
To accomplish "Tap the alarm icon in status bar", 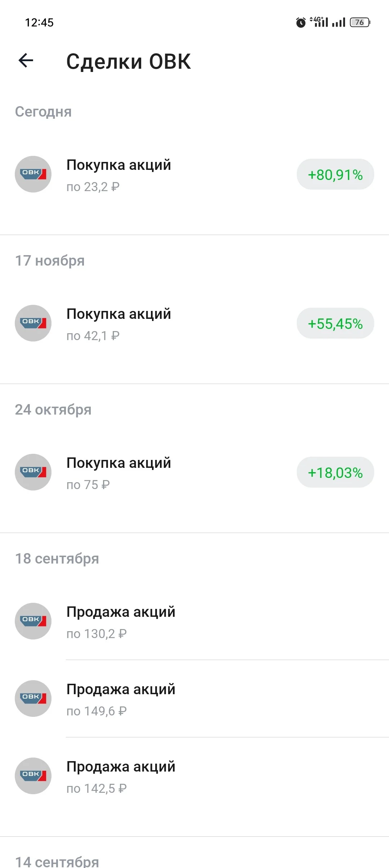I will 301,22.
